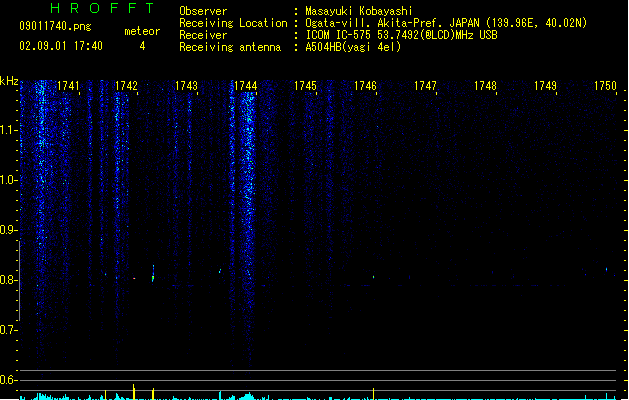This screenshot has height=400, width=629.
Task: Click the red meteor echo dot after 1742
Action: pyautogui.click(x=134, y=278)
